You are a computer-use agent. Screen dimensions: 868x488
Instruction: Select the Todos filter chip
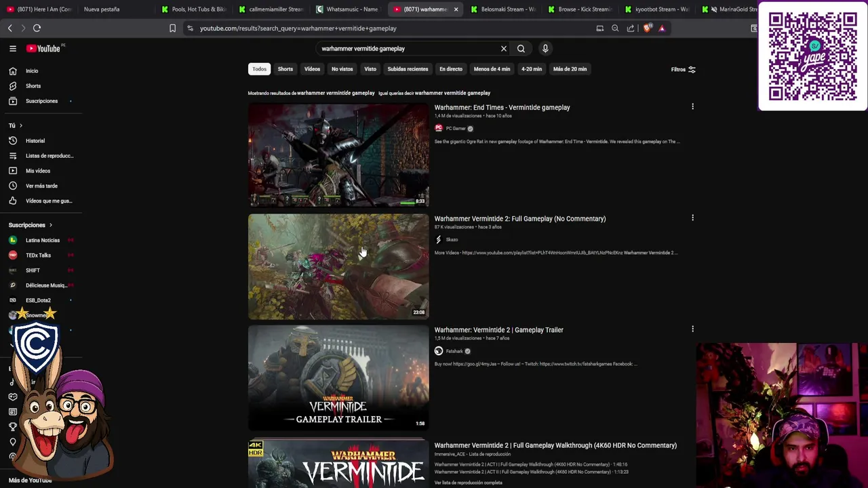[260, 69]
